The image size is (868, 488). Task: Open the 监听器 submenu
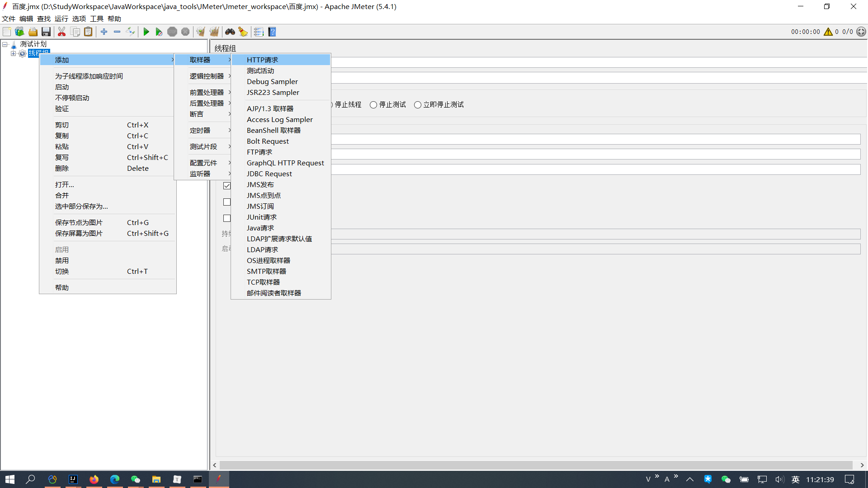[203, 174]
